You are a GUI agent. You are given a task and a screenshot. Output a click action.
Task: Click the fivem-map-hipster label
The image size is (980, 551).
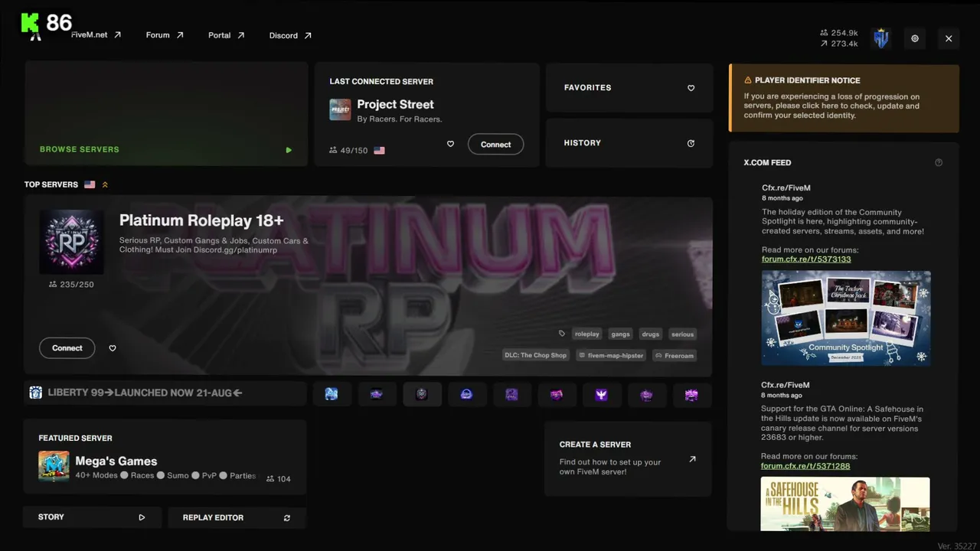click(x=611, y=355)
